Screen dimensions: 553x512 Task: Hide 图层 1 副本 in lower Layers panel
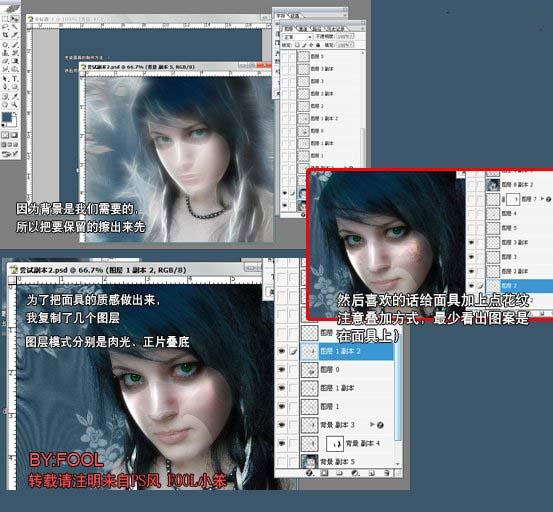tap(281, 388)
